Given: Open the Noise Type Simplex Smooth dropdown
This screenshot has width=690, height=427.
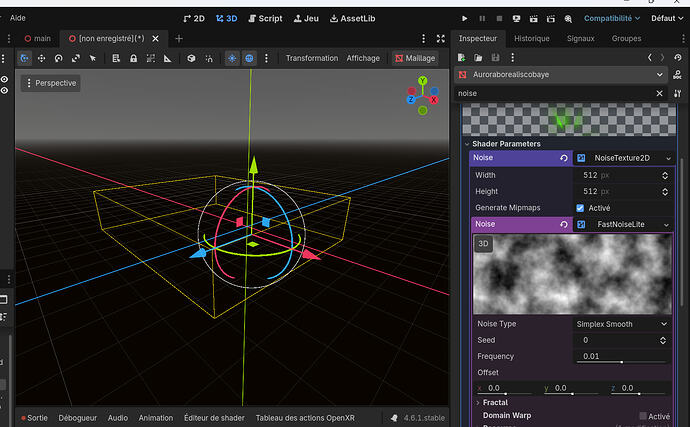Looking at the screenshot, I should click(x=621, y=324).
